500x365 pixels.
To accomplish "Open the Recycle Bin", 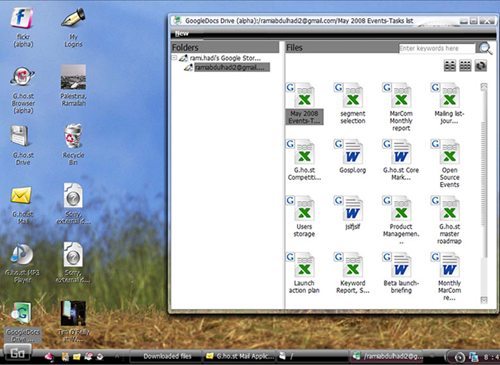I will tap(73, 144).
